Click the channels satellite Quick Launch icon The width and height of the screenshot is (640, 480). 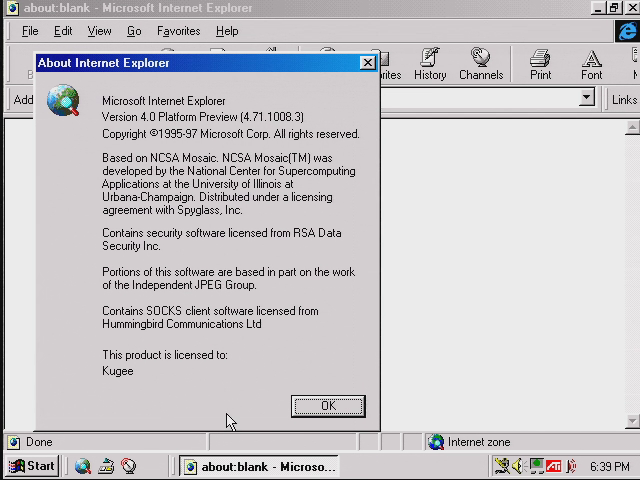pos(129,466)
